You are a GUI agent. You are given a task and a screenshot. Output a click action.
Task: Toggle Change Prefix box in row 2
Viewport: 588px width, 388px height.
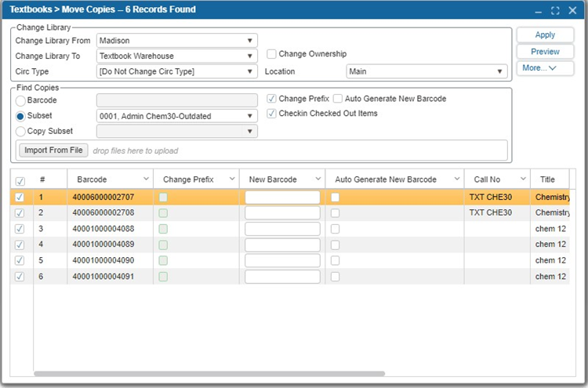163,213
